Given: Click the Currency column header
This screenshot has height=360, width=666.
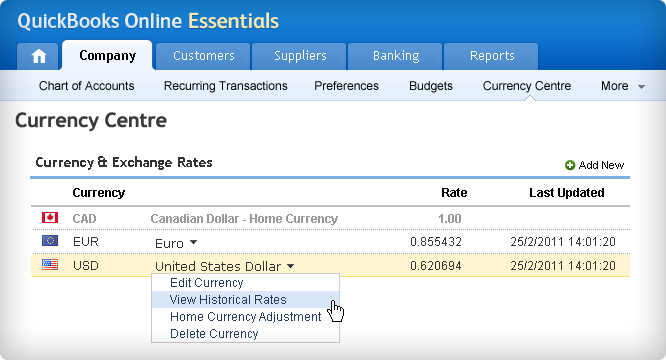Looking at the screenshot, I should (99, 193).
